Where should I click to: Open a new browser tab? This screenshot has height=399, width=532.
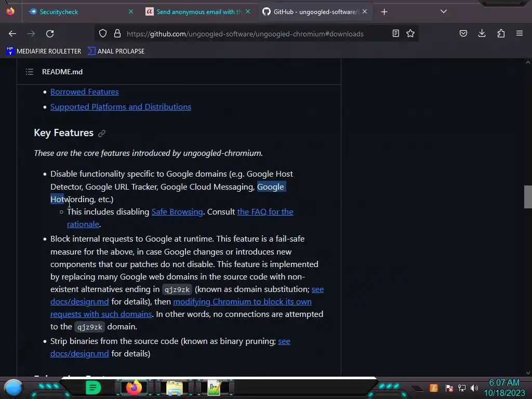click(384, 12)
